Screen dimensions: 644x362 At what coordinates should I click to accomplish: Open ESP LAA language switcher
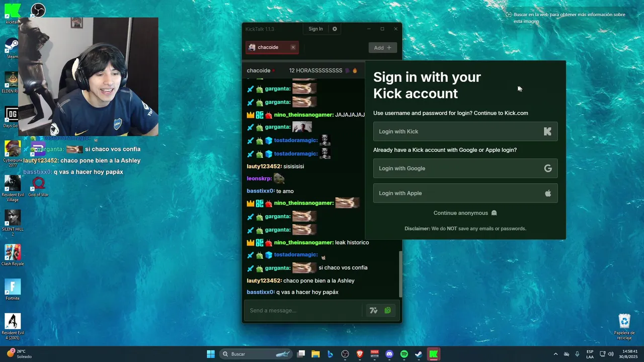click(590, 354)
